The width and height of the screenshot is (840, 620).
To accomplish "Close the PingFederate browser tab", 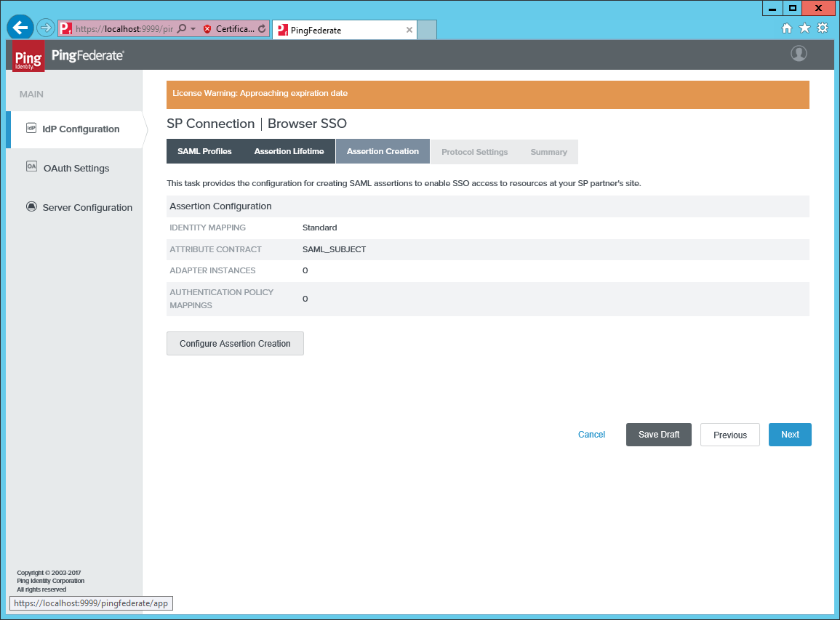I will click(409, 30).
